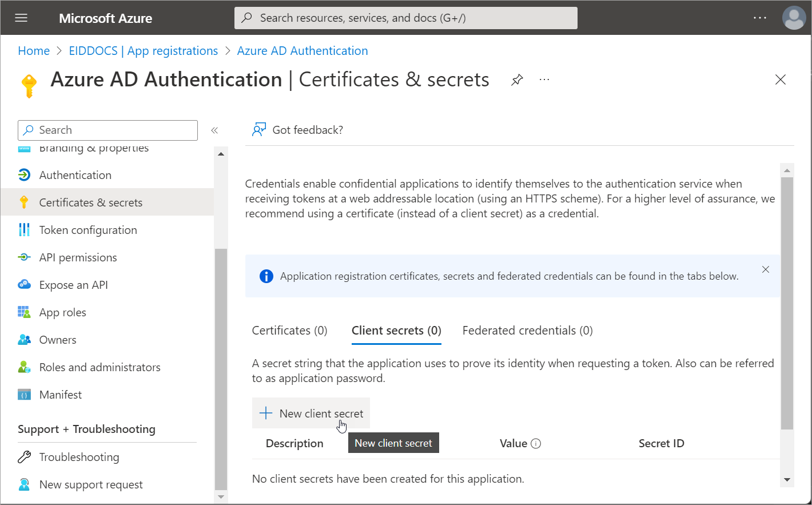
Task: Open top bar ellipsis settings menu
Action: coord(759,18)
